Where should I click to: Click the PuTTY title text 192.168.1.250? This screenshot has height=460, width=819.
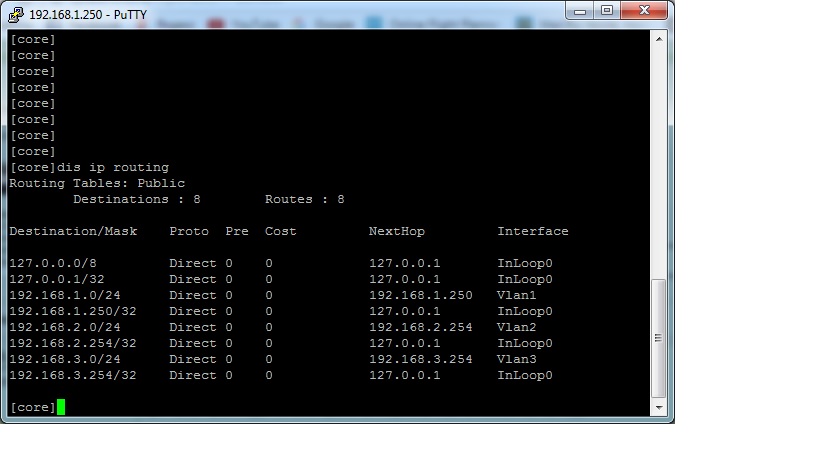click(66, 15)
